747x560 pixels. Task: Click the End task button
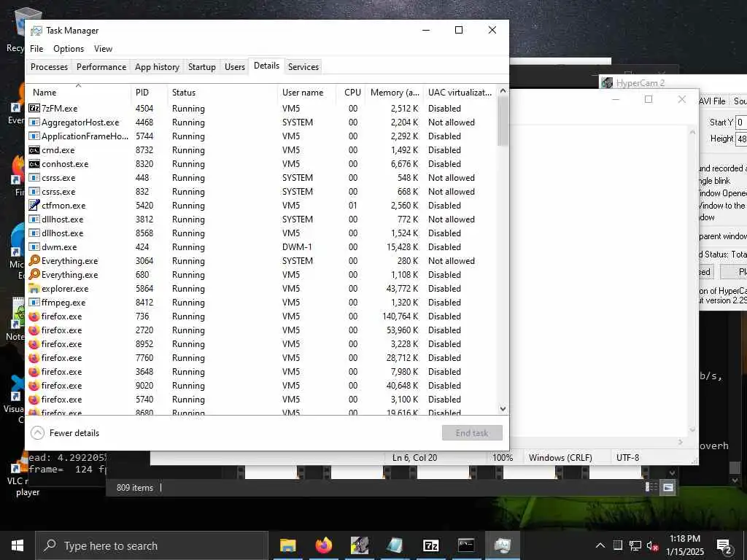(x=472, y=433)
